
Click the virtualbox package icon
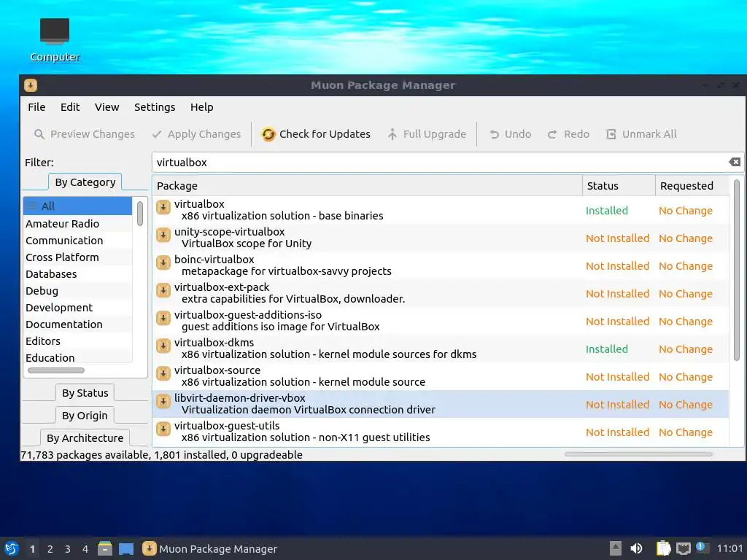click(x=163, y=207)
